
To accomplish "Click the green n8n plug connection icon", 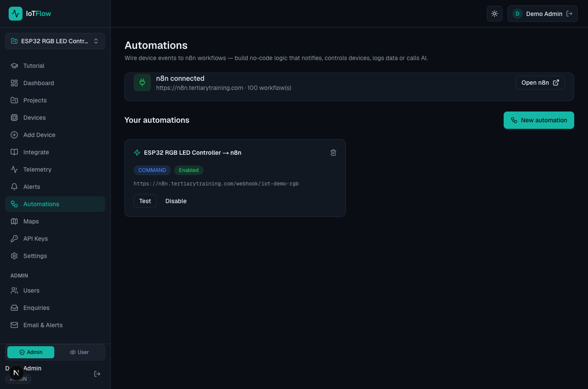I will [142, 83].
